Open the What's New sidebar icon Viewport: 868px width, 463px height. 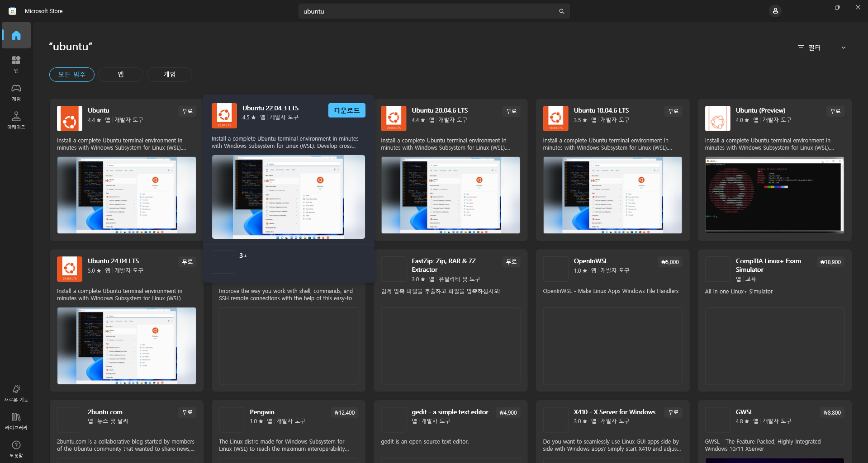pos(16,393)
